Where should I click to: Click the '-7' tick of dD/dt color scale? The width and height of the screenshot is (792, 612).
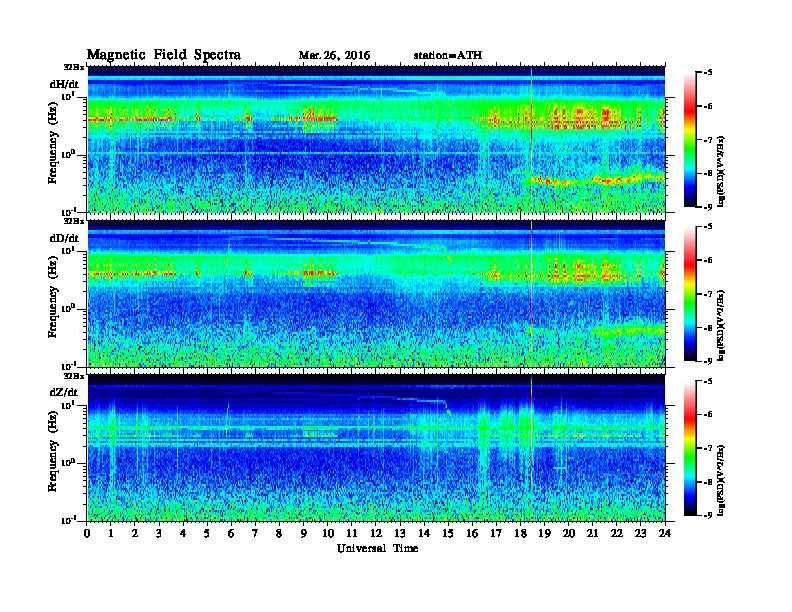708,294
